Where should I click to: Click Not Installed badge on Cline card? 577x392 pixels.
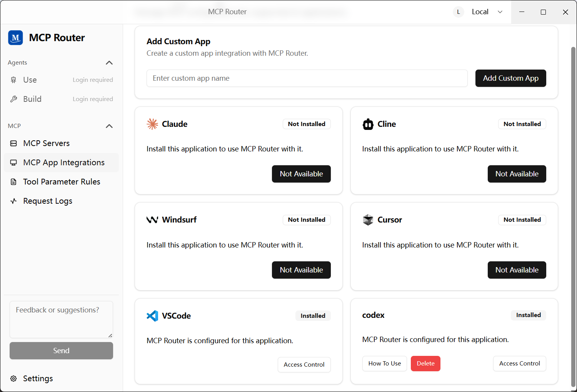522,124
